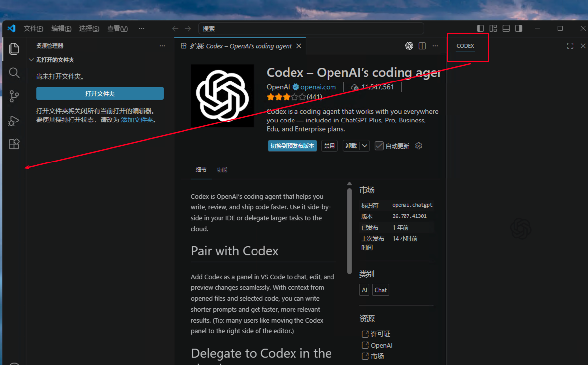Select the Codex extension editor tab
Viewport: 588px width, 365px height.
[240, 46]
